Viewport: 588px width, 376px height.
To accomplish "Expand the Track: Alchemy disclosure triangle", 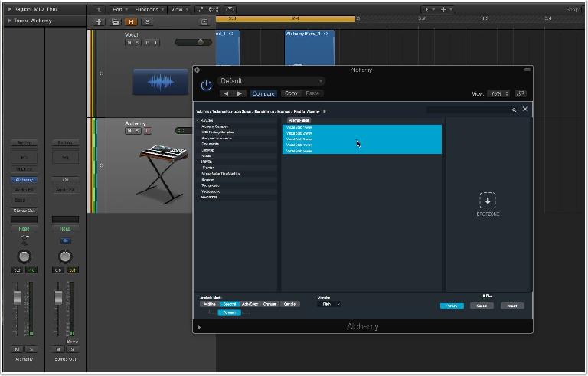I will (x=9, y=21).
